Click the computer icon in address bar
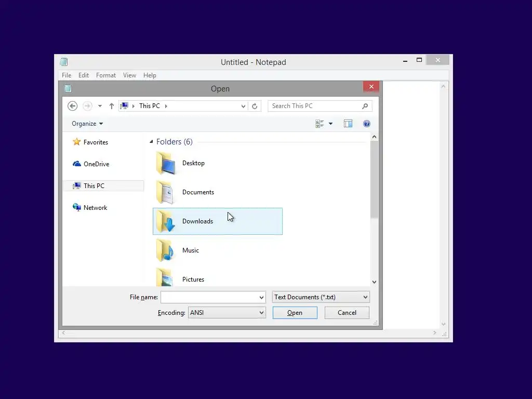The height and width of the screenshot is (399, 532). pos(125,106)
